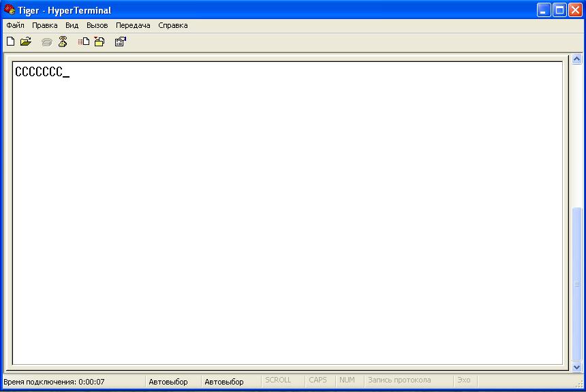Click the connection time status text

click(55, 382)
